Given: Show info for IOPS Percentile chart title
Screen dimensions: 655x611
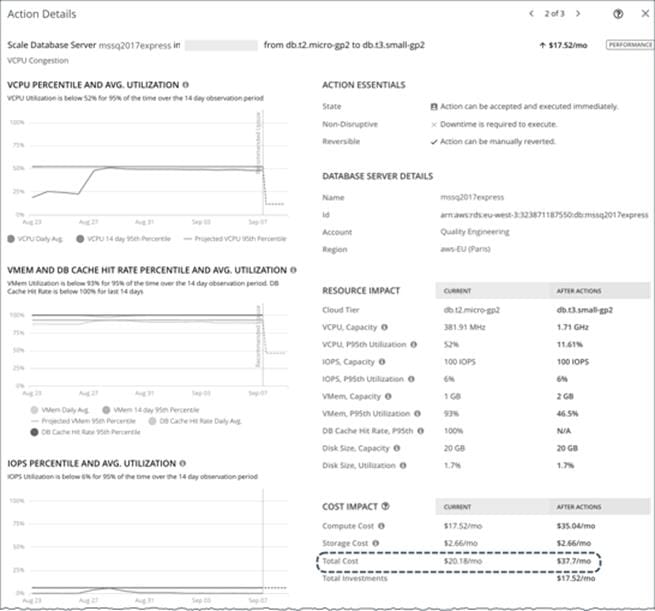Looking at the screenshot, I should click(183, 463).
